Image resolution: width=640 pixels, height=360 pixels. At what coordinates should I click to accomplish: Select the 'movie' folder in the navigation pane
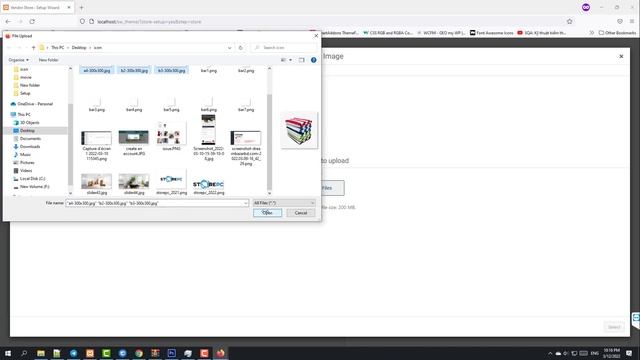25,77
